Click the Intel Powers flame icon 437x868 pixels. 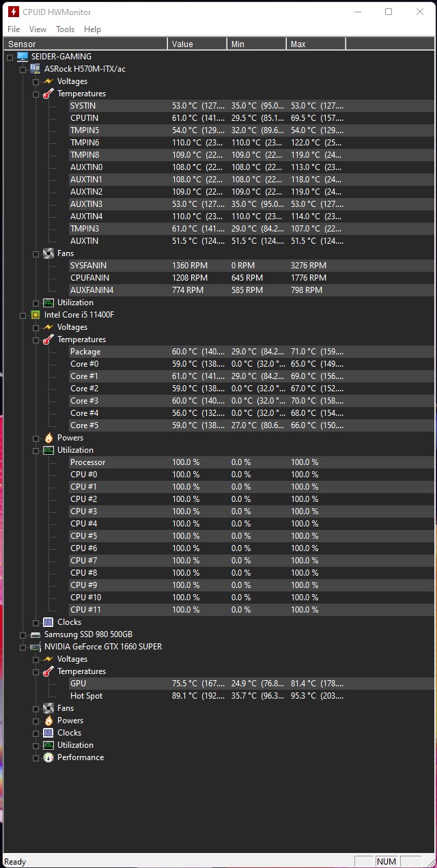click(x=48, y=438)
